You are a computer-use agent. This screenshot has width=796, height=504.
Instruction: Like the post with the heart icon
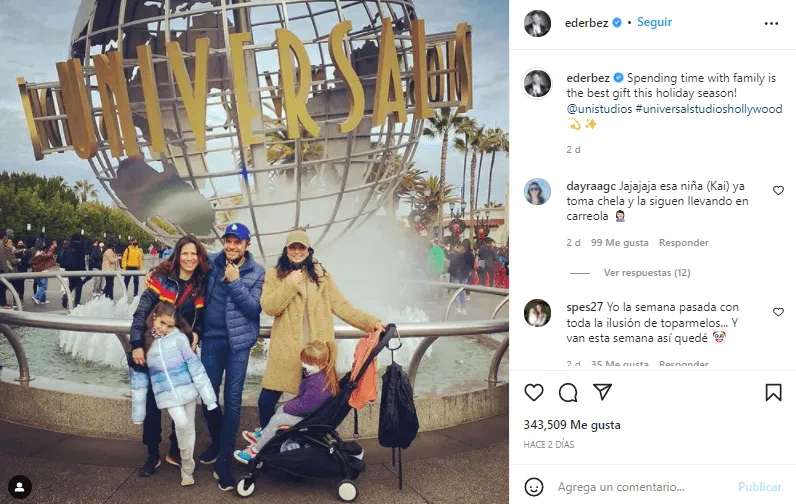click(x=534, y=392)
